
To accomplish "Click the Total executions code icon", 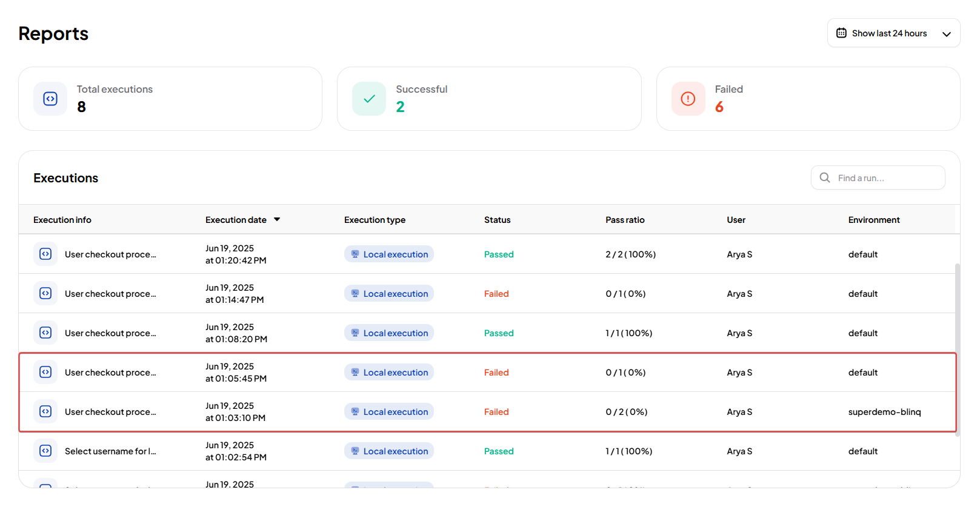I will (50, 99).
